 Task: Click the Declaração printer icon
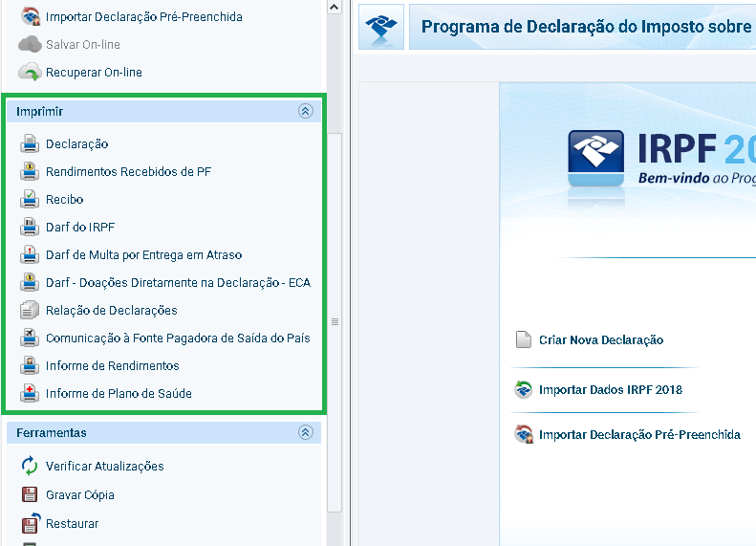[x=30, y=143]
